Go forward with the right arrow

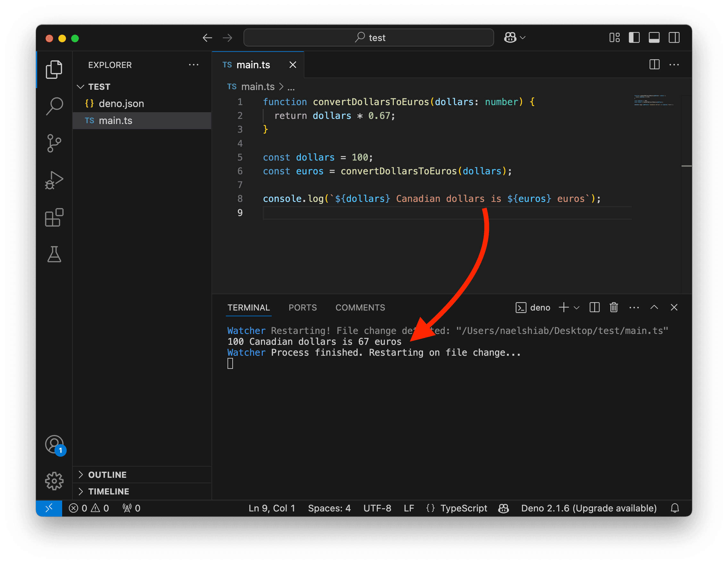coord(227,38)
